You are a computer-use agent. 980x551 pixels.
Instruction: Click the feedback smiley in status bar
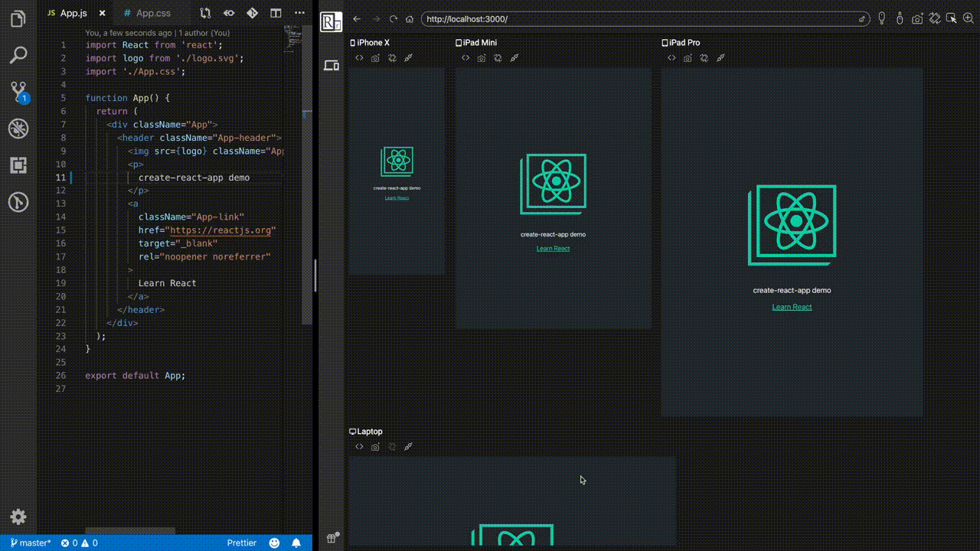coord(274,543)
